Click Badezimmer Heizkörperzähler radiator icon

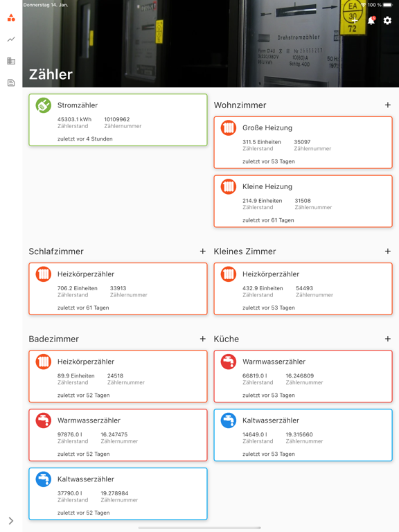(x=44, y=362)
